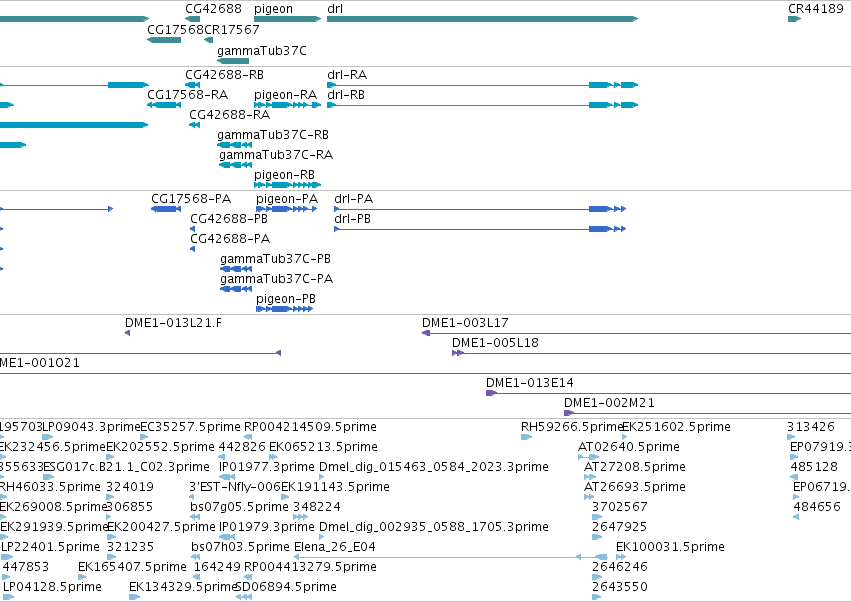Viewport: 851px width, 602px height.
Task: Select the EC35257.5prime EST label
Action: (x=190, y=427)
